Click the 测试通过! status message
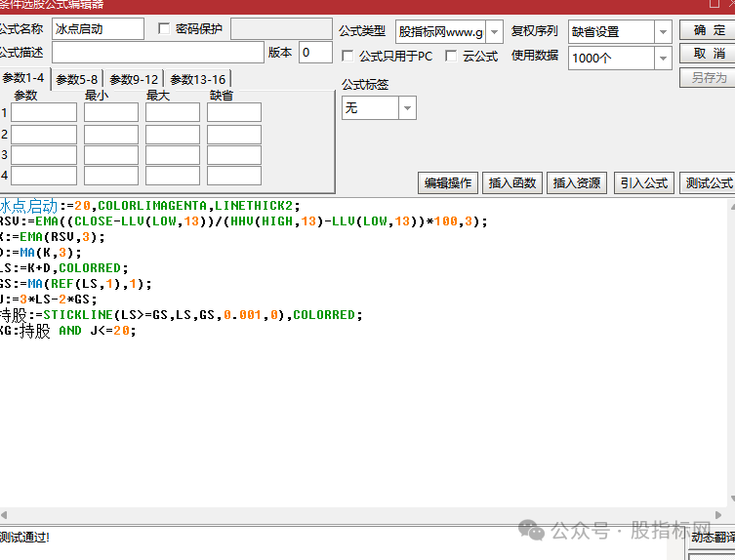 pos(24,537)
